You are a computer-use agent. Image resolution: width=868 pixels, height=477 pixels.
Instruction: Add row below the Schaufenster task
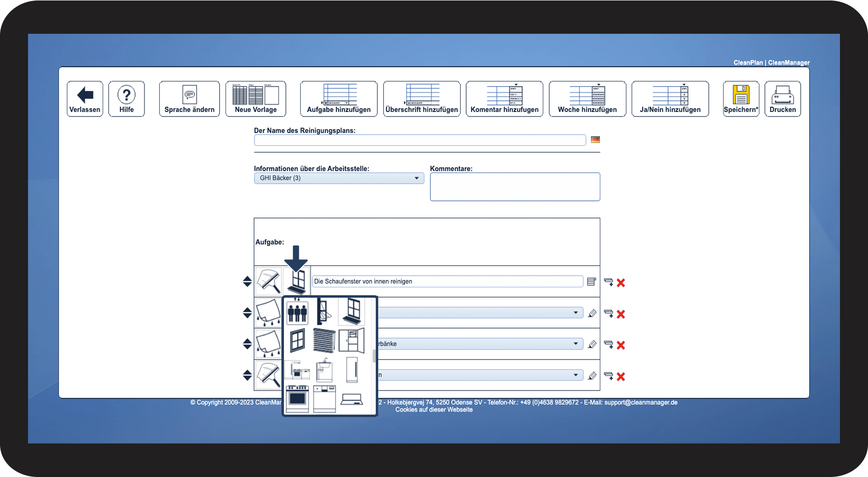tap(608, 282)
